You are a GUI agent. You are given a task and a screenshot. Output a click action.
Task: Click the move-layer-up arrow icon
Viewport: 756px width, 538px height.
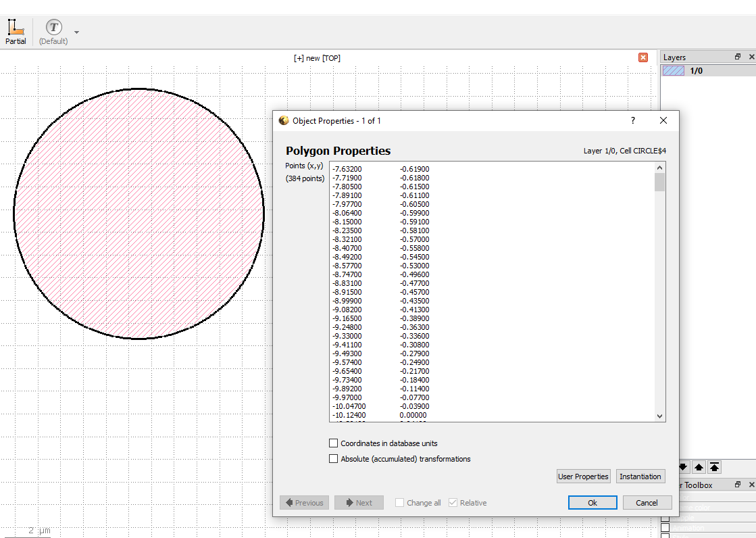coord(699,467)
